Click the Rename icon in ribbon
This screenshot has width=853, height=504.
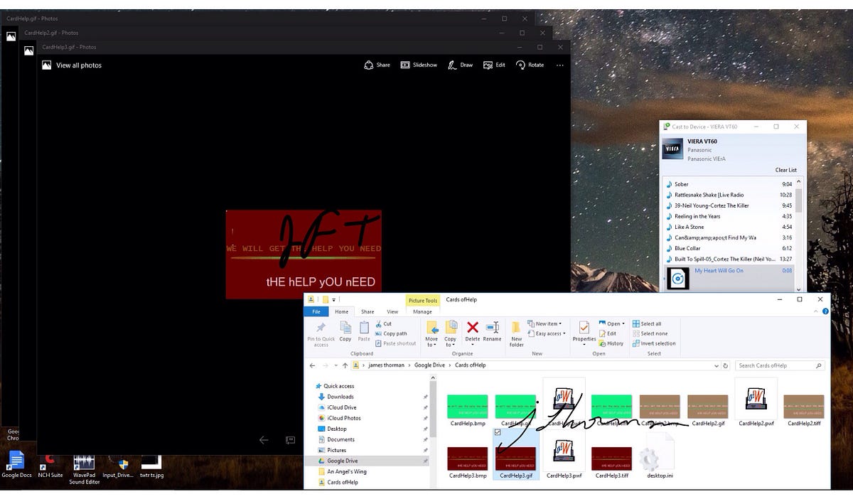pyautogui.click(x=492, y=328)
